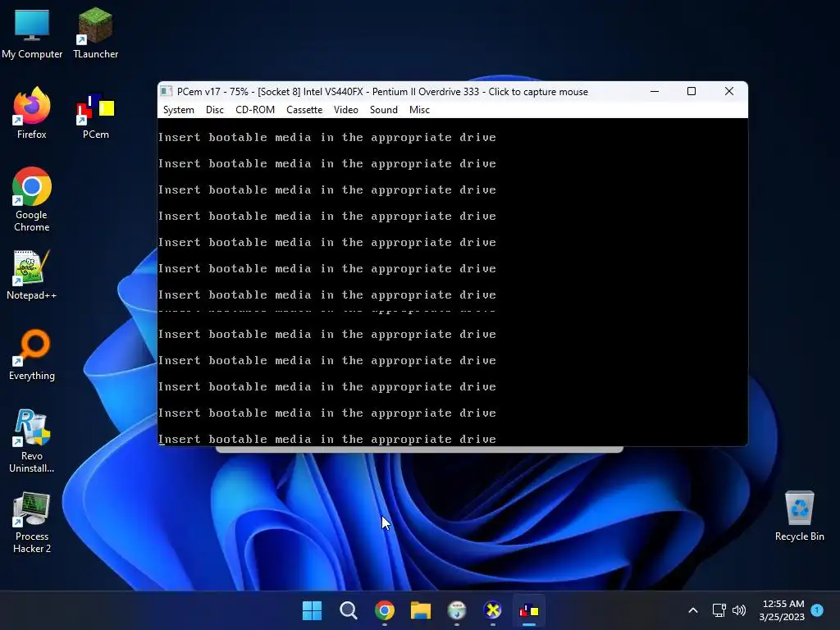Click the PCem taskbar icon
Viewport: 840px width, 630px height.
[529, 610]
